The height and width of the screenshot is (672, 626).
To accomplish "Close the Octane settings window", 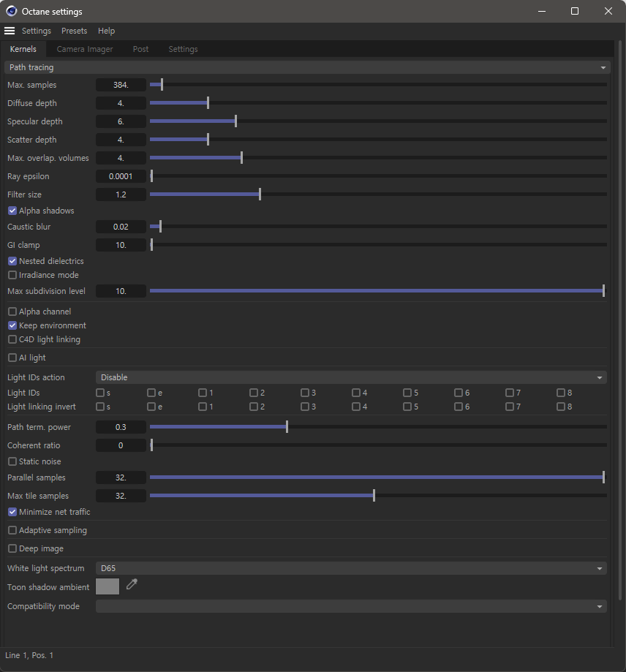I will (608, 11).
